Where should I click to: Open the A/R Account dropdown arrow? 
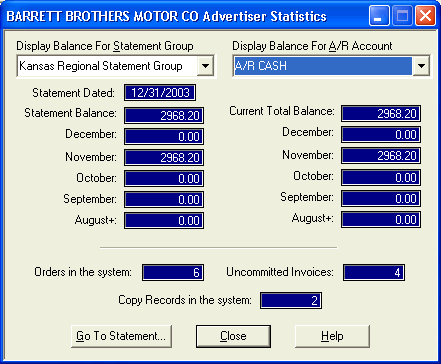pyautogui.click(x=421, y=66)
